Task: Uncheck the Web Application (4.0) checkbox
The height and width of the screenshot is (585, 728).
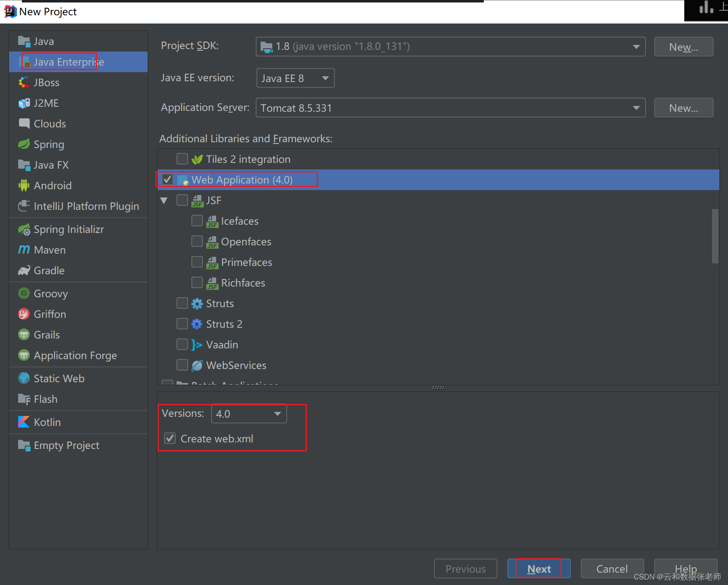Action: coord(167,179)
